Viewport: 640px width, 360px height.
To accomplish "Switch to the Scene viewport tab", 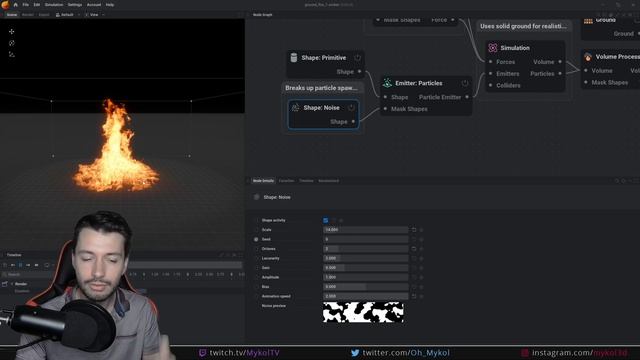I will (12, 15).
